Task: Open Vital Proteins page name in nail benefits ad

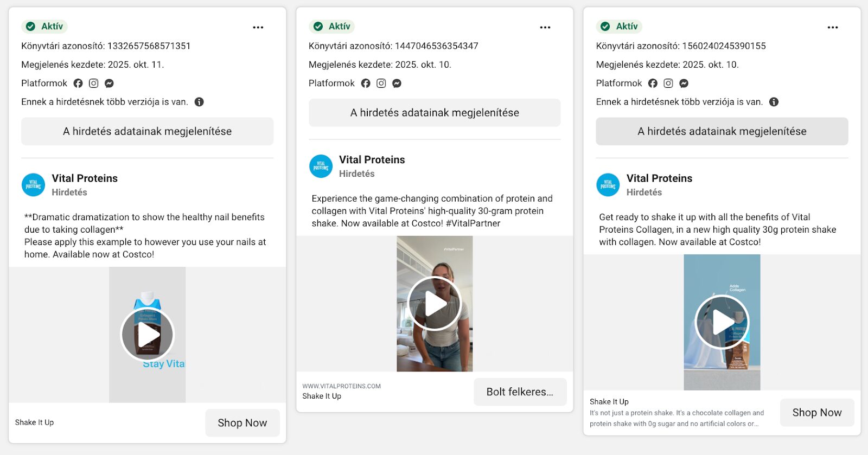Action: pyautogui.click(x=85, y=178)
